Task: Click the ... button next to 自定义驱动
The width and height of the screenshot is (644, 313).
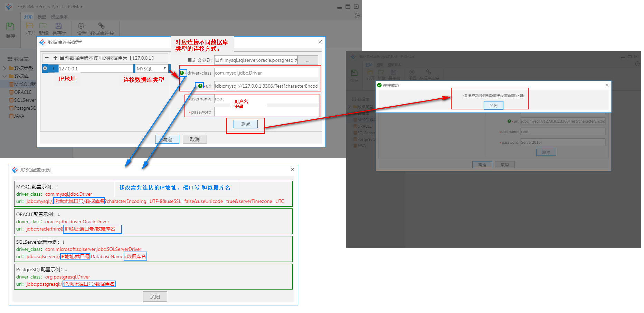Action: tap(307, 60)
